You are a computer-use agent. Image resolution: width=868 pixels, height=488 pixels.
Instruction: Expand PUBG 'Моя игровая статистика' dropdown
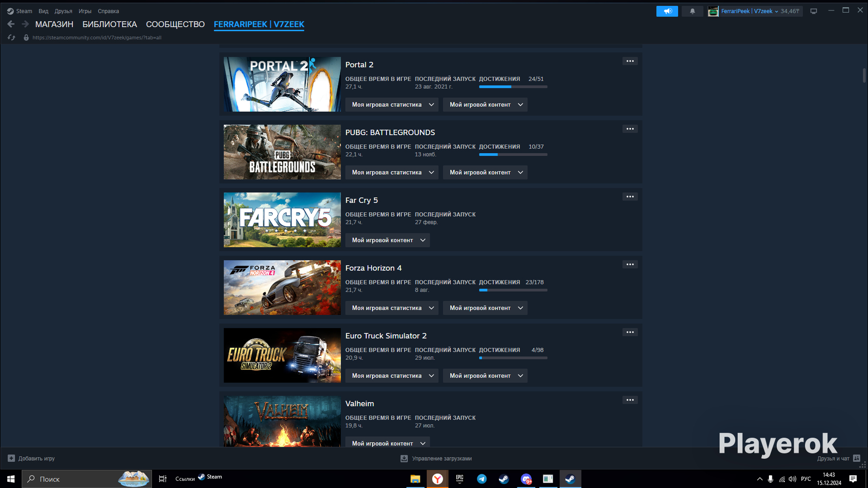click(x=392, y=172)
